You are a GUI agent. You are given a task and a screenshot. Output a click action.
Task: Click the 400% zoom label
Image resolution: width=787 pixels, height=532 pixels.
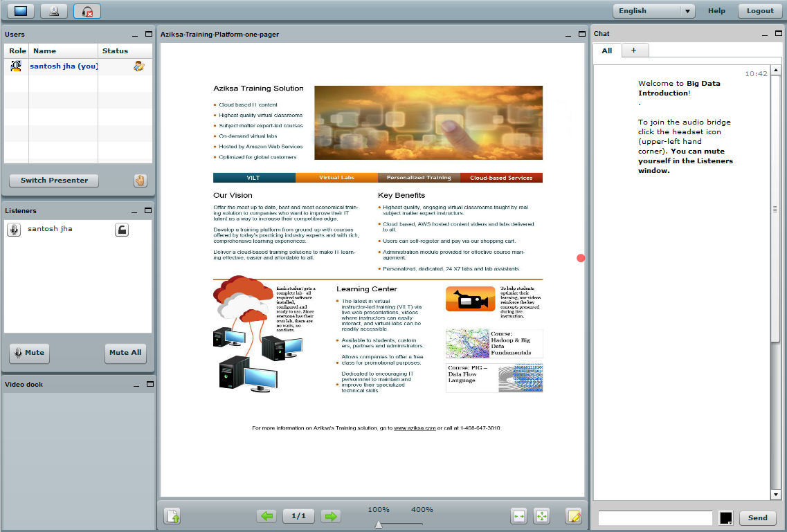(422, 509)
